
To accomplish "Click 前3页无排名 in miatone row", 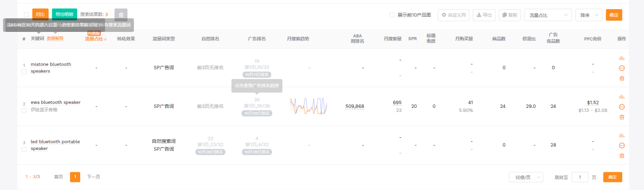I will click(x=210, y=67).
